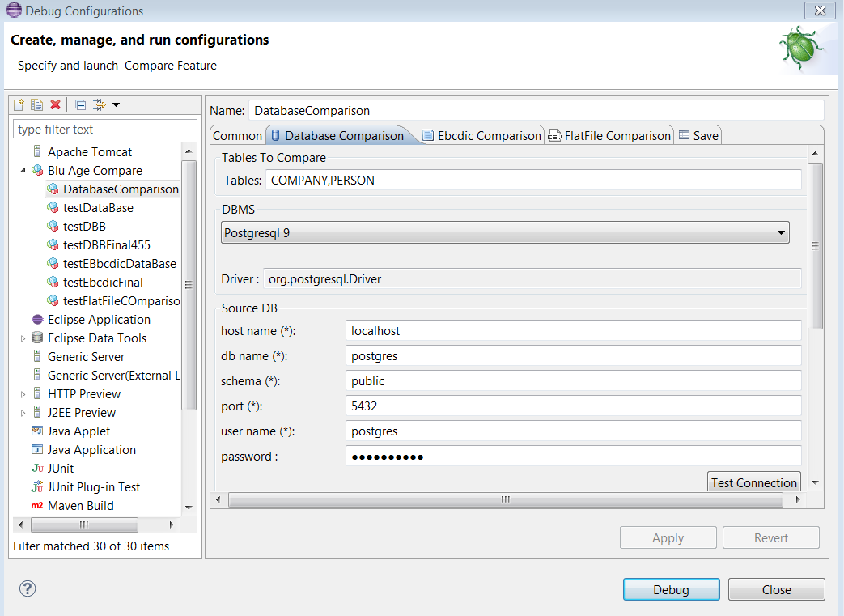Click the Tables field COMPANY,PERSON

pos(533,181)
